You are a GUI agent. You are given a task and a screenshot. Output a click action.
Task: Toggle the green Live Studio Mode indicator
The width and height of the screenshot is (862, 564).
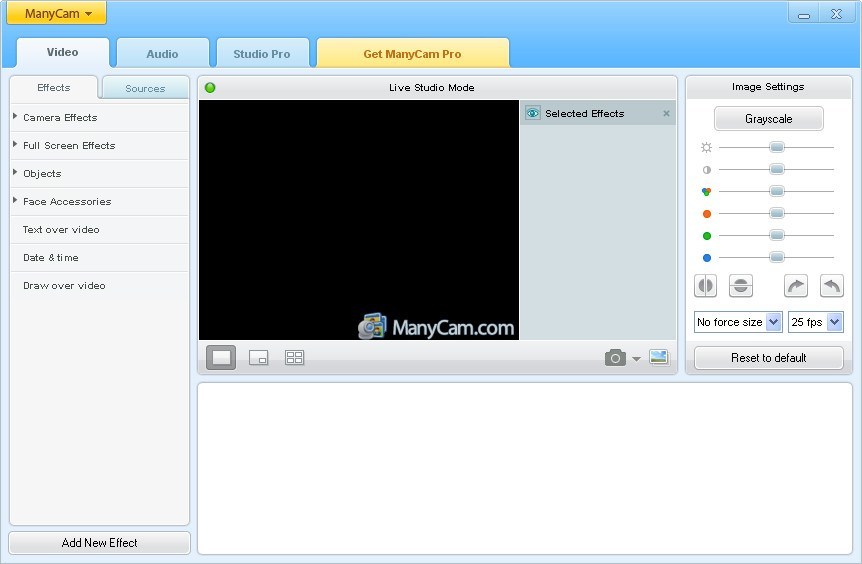[x=210, y=87]
